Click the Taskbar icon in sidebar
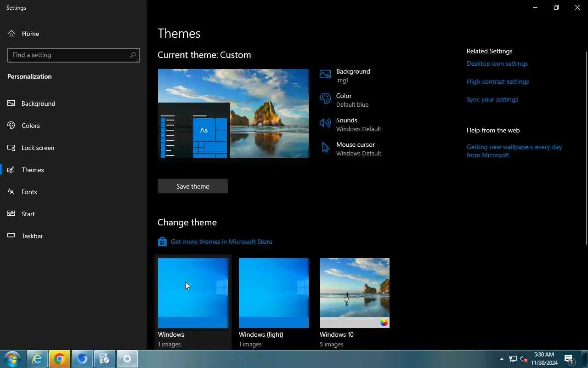The width and height of the screenshot is (588, 368). tap(11, 236)
